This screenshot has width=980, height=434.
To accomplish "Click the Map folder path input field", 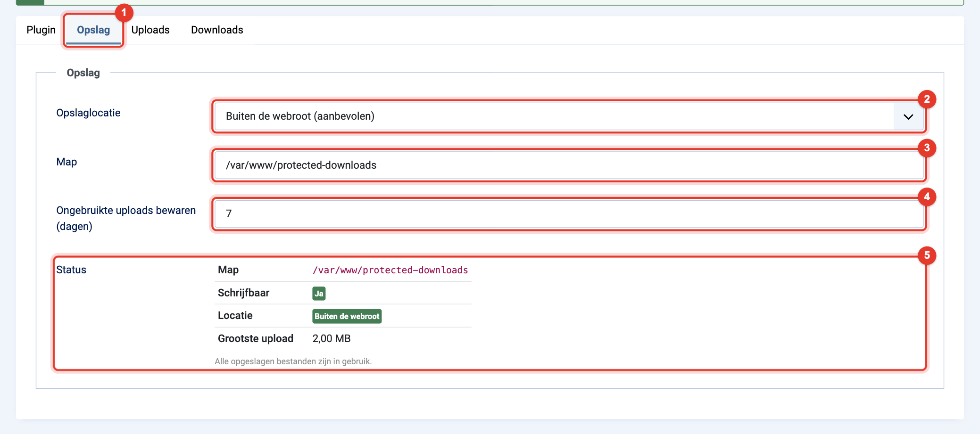I will tap(569, 165).
